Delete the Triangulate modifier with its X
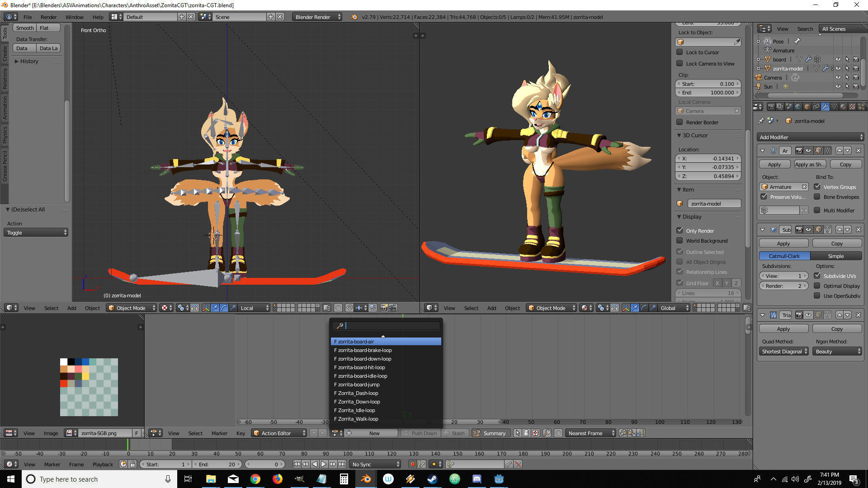 (x=859, y=315)
